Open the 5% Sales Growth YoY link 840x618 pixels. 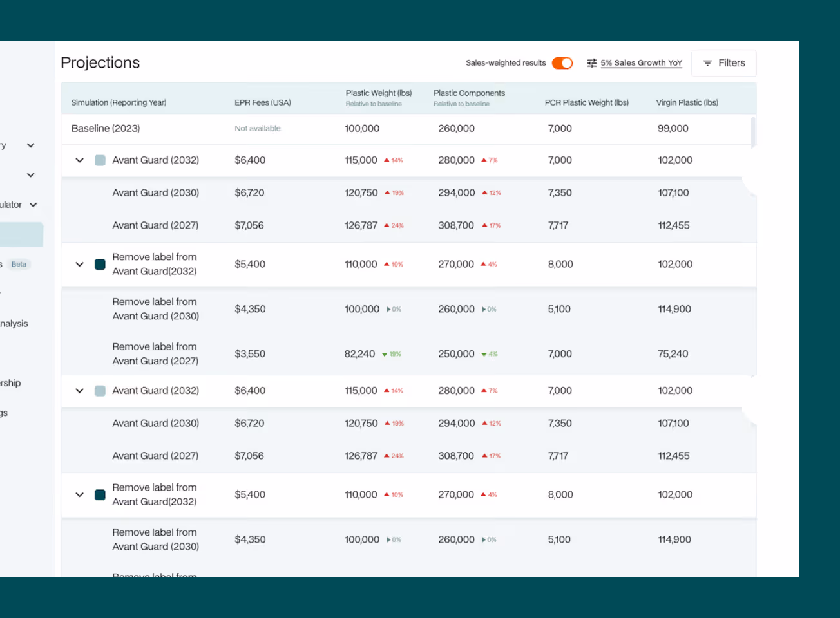click(641, 63)
